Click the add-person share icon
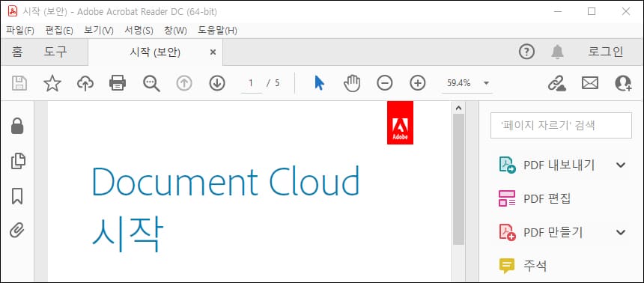Viewport: 644px width, 283px height. tap(623, 83)
